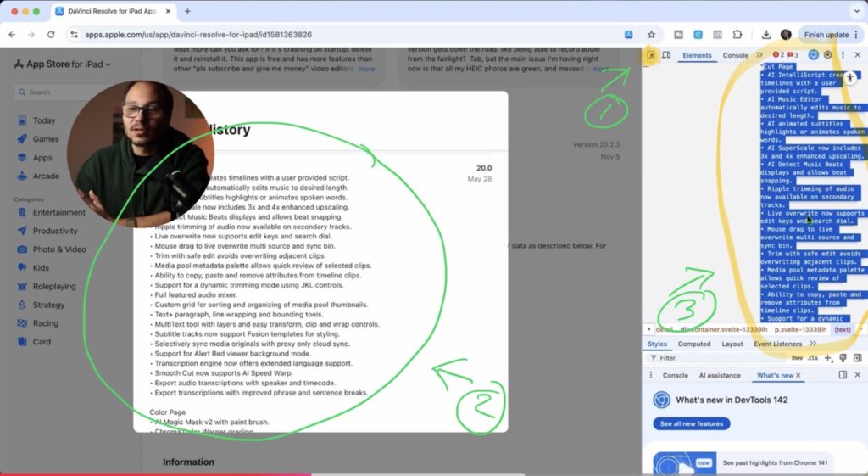868x476 pixels.
Task: Select the Event Listeners tab
Action: [777, 344]
